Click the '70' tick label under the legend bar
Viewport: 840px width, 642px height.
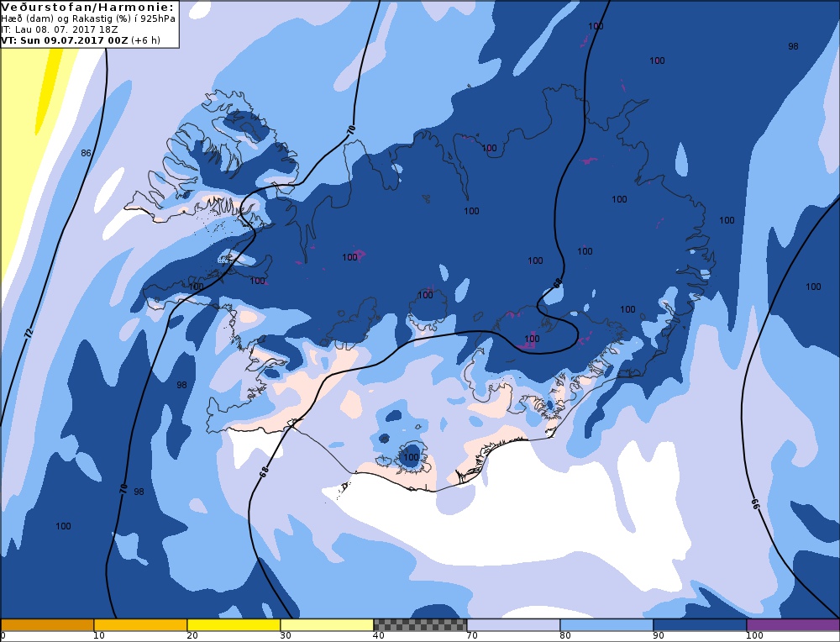click(472, 636)
